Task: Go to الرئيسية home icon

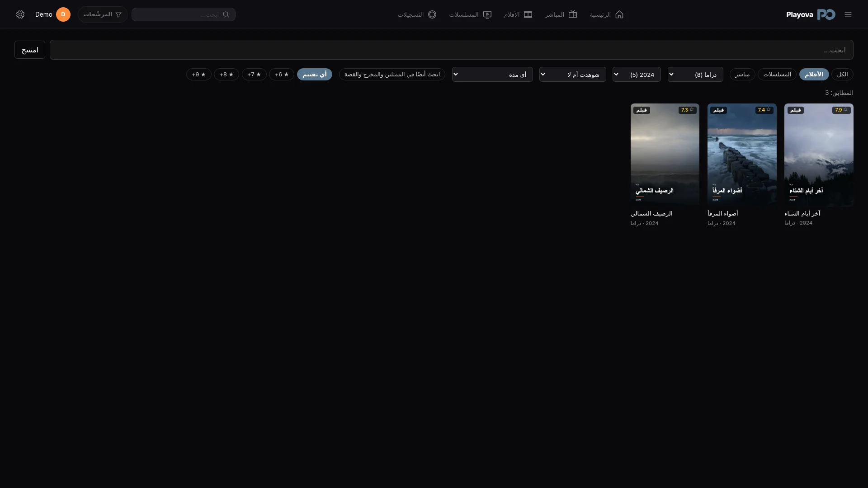Action: [619, 14]
